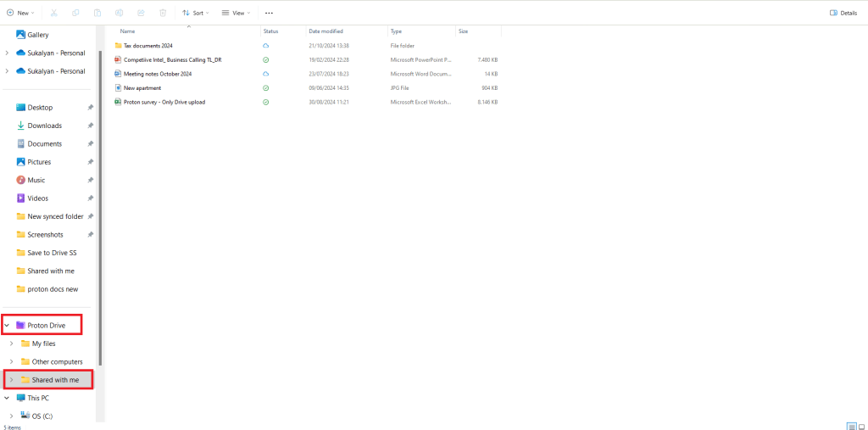868x430 pixels.
Task: Select Proton survey - Only Drive upload file
Action: point(164,102)
